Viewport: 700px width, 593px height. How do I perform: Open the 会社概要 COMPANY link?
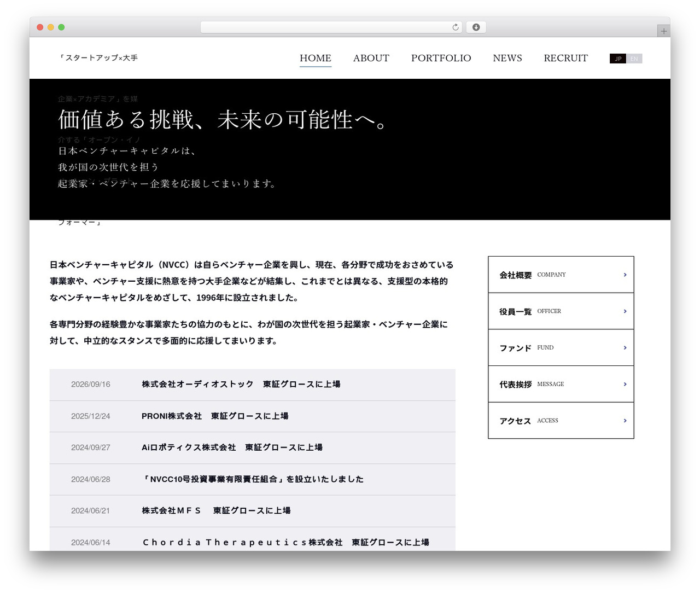tap(561, 275)
